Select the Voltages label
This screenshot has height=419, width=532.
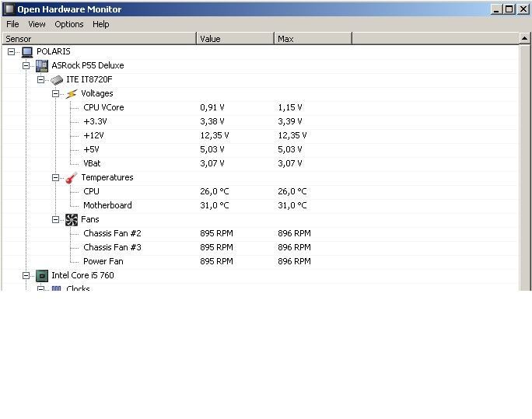pos(97,93)
